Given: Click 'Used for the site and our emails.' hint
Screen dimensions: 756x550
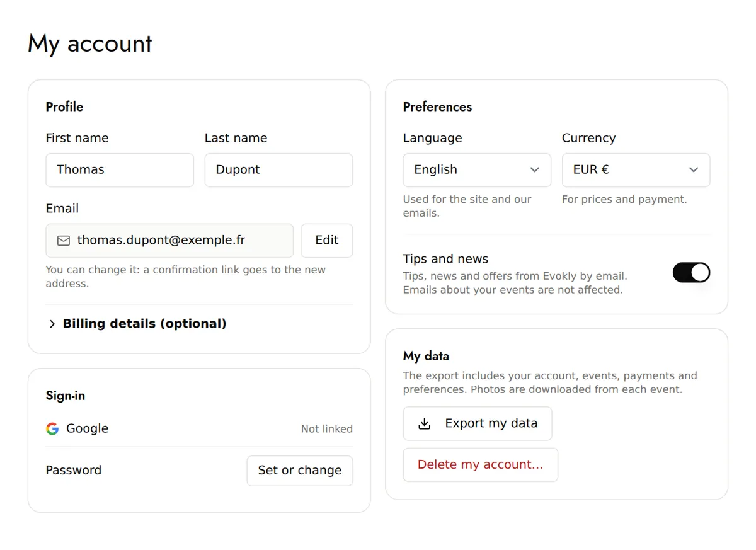Looking at the screenshot, I should tap(467, 207).
